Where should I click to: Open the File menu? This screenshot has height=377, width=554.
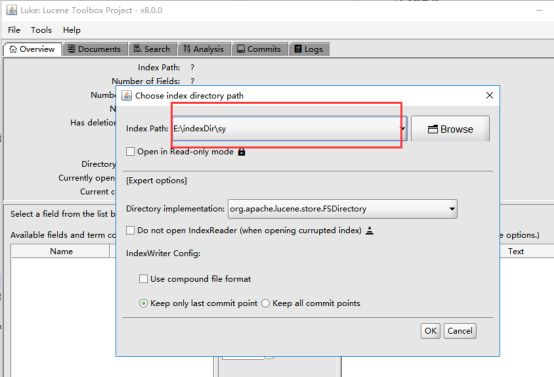tap(14, 30)
